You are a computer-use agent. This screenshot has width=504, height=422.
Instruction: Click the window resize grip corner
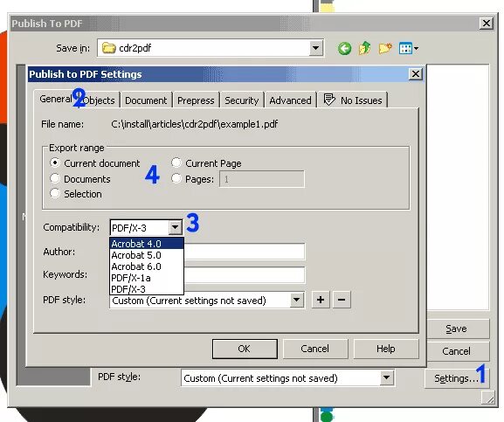[489, 398]
